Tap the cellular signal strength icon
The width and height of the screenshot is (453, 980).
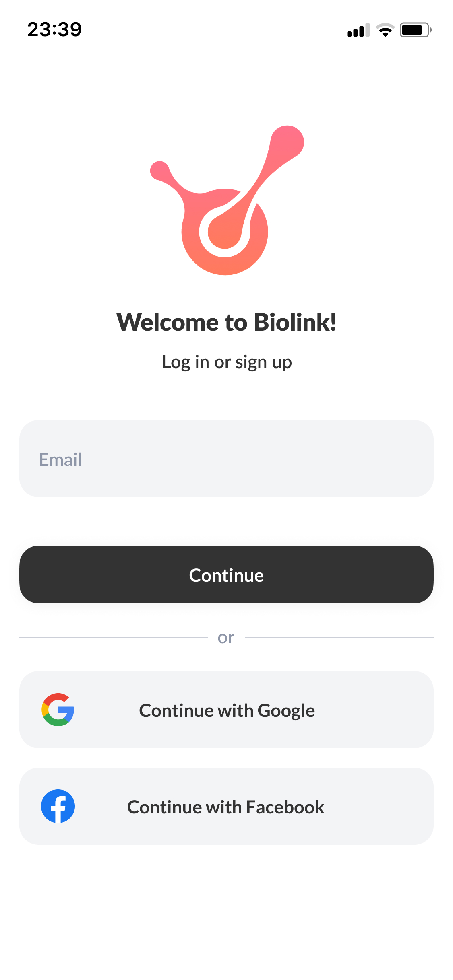[358, 30]
